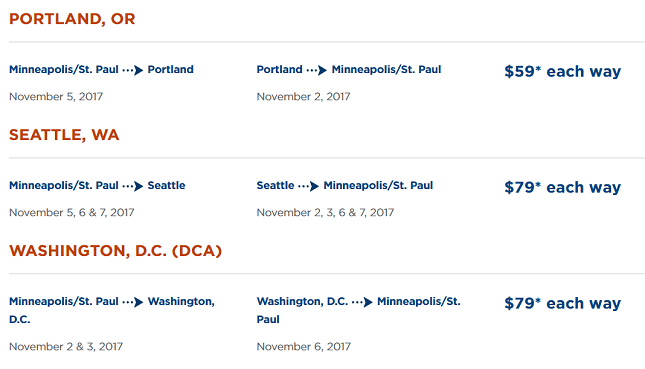The height and width of the screenshot is (369, 645).
Task: Click the arrow icon after Washington, D.C. in the return route
Action: (x=362, y=302)
